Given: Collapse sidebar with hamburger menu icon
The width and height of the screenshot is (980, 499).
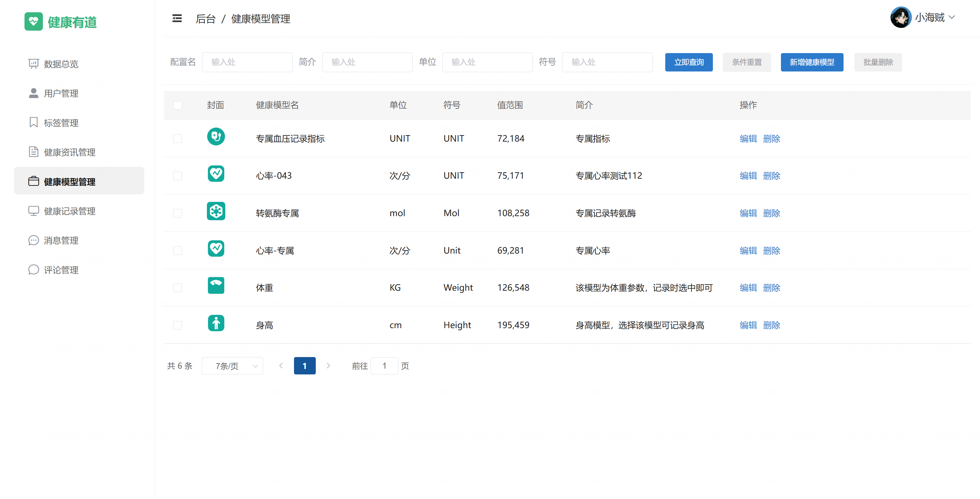Looking at the screenshot, I should click(177, 18).
